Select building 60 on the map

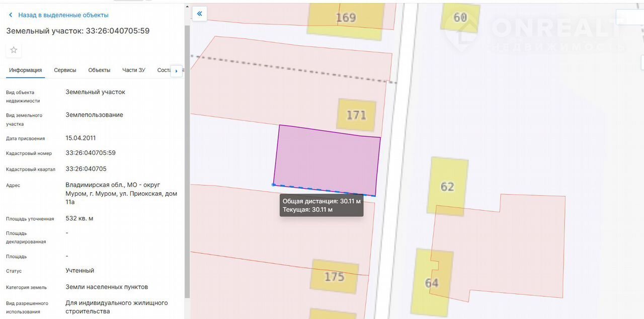point(460,17)
